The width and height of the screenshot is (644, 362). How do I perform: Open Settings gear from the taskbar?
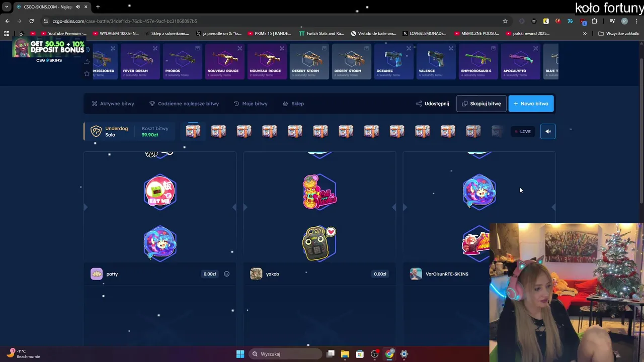coord(404,354)
